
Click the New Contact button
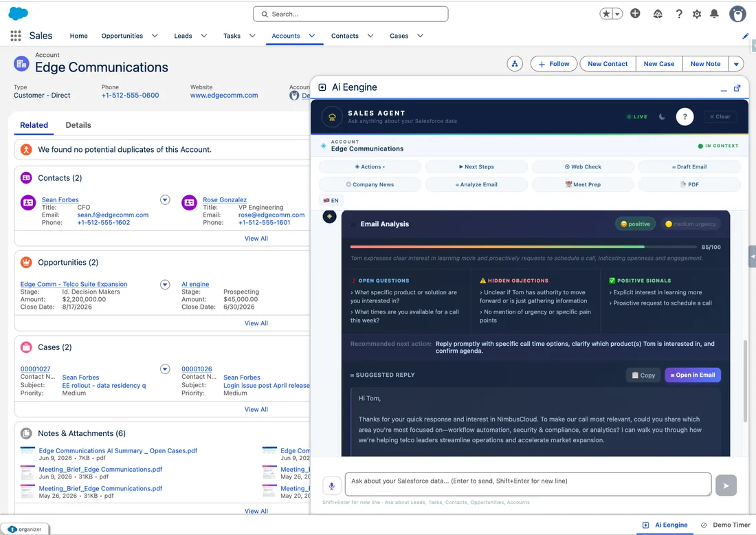(x=608, y=64)
